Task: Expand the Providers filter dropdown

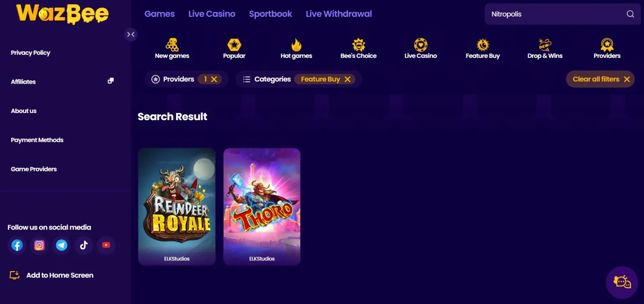Action: point(173,79)
